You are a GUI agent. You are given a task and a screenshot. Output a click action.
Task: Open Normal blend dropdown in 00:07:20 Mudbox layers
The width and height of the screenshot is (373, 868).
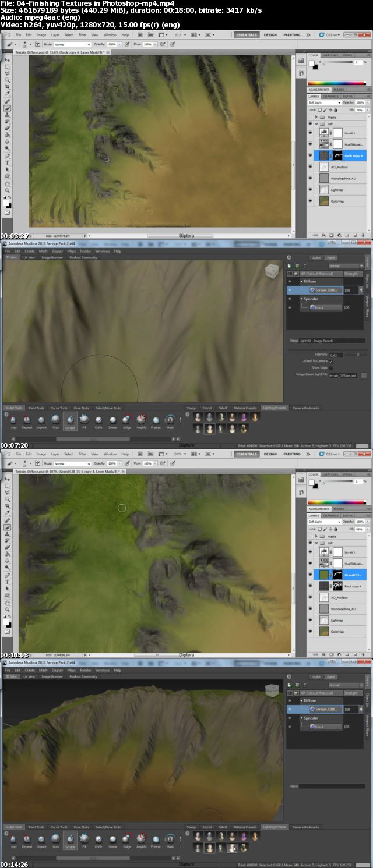pos(346,266)
